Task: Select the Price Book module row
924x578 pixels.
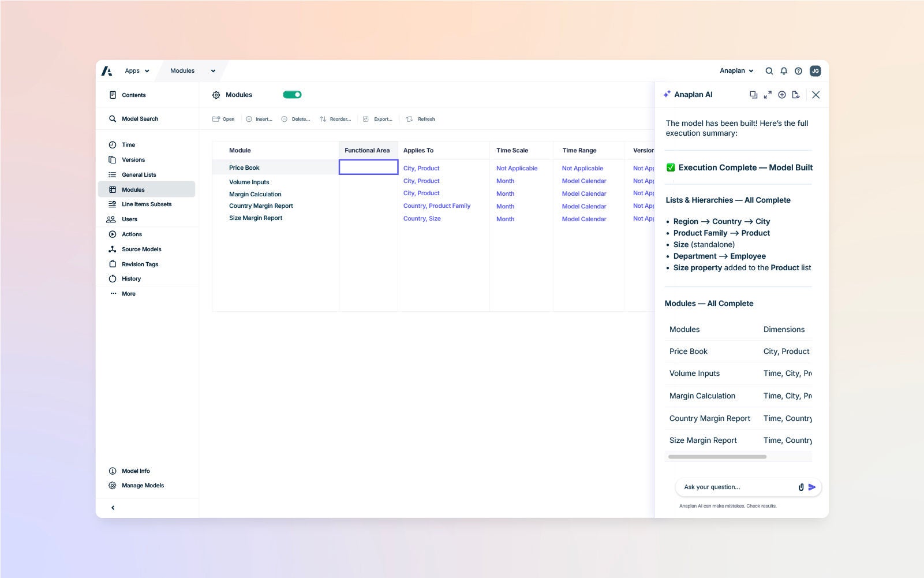Action: 275,167
